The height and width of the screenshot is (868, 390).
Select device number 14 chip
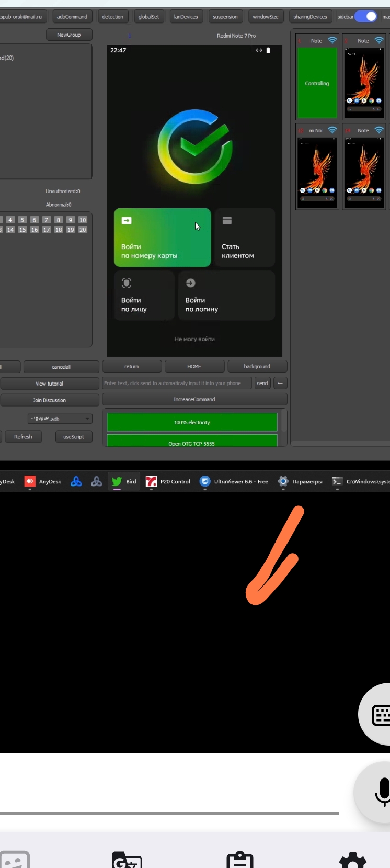pyautogui.click(x=10, y=230)
